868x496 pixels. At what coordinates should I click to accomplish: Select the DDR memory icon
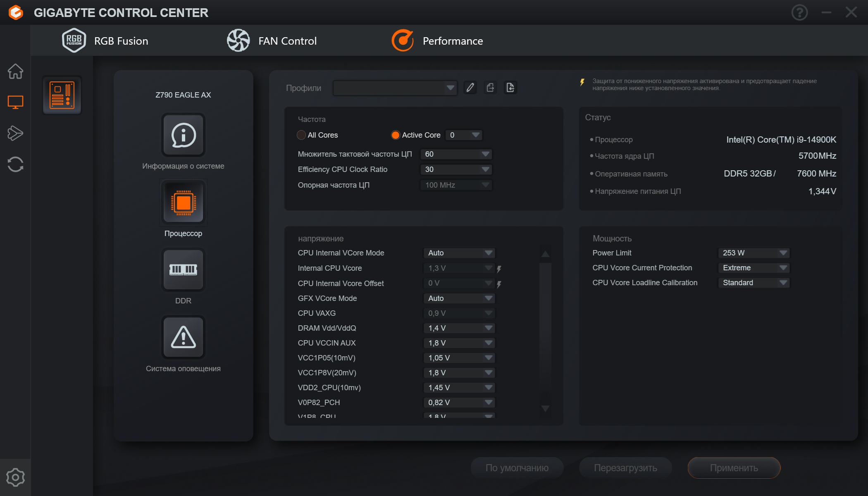point(183,270)
